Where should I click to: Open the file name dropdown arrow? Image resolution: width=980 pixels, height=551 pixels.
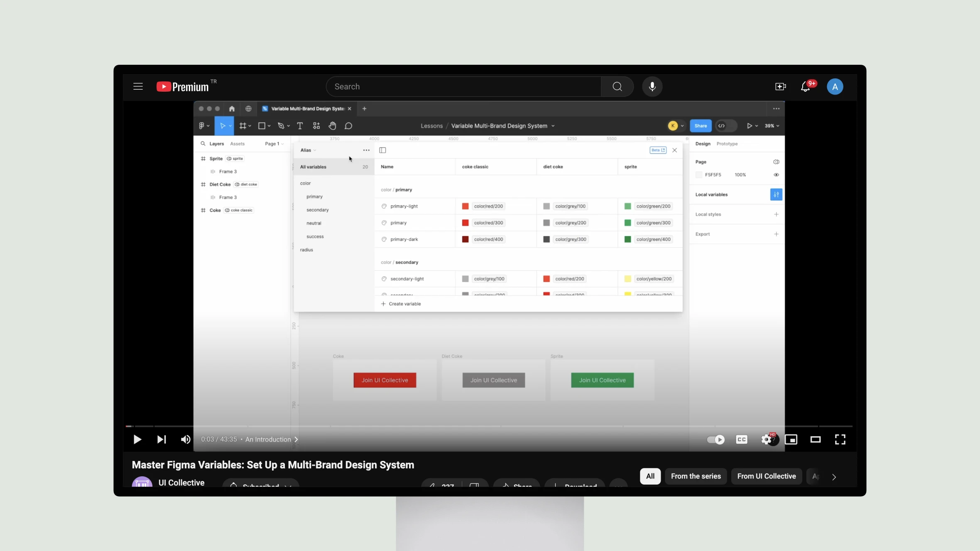[x=553, y=126]
